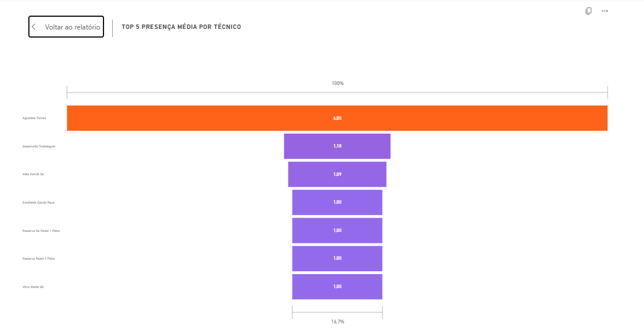Click the back chevron arrow icon
644x332 pixels.
click(34, 27)
